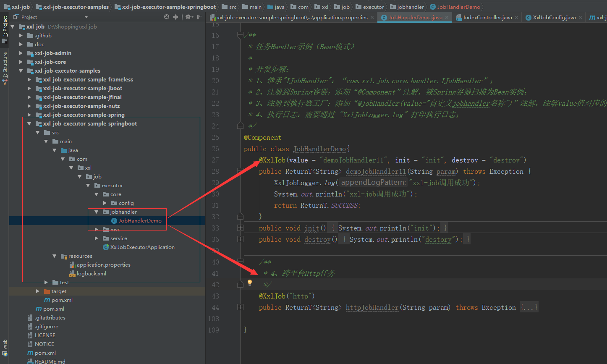Open the 1: Project side tool window tab

5,29
